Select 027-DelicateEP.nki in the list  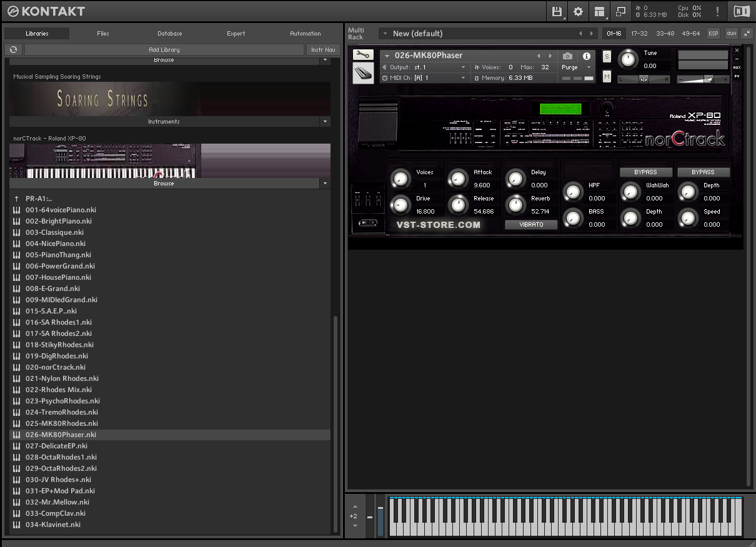(170, 446)
